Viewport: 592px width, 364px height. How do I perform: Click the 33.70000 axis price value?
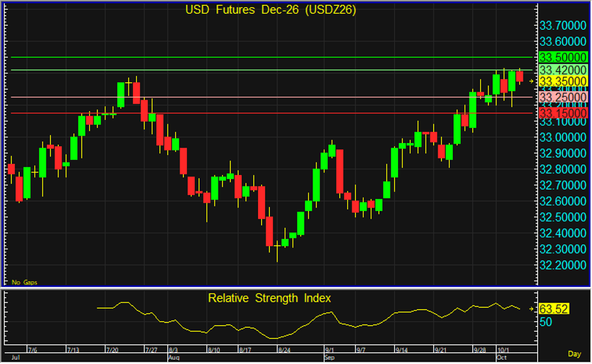click(x=563, y=26)
